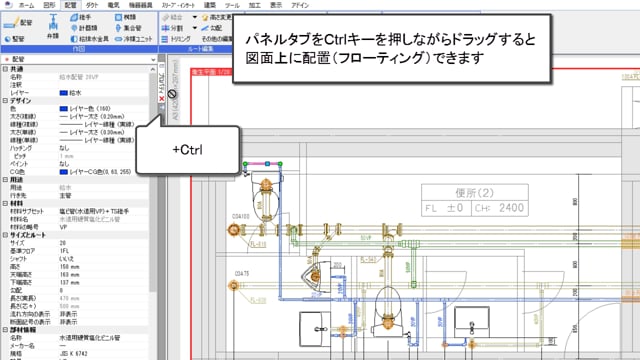This screenshot has width=640, height=360.
Task: Click the 結合 join route tool
Action: pyautogui.click(x=172, y=18)
